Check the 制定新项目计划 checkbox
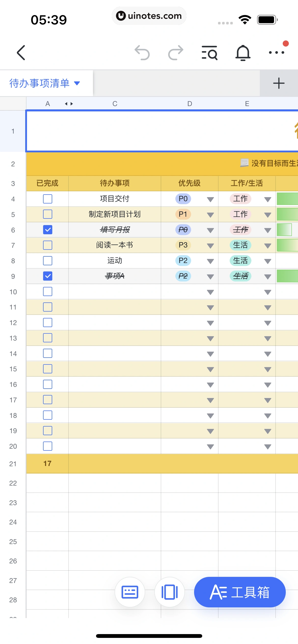 48,214
